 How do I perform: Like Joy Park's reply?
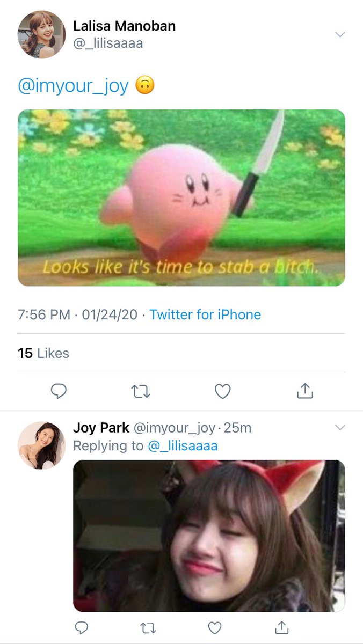[x=214, y=627]
